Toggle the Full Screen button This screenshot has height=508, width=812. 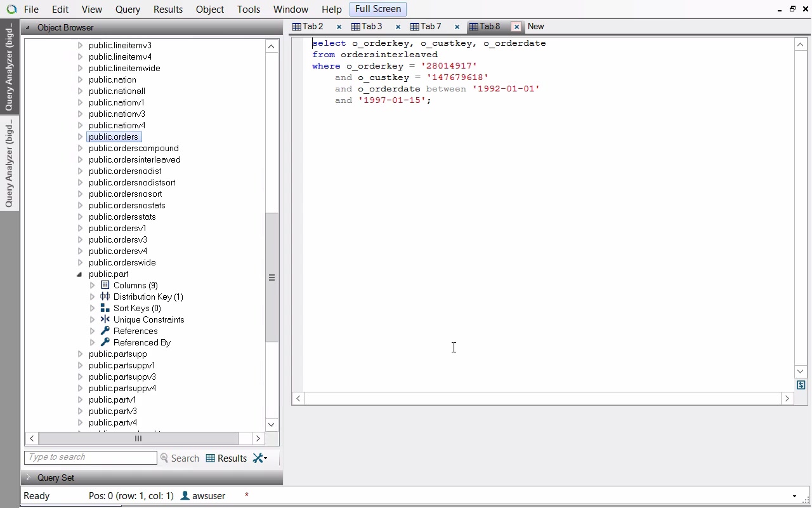[x=377, y=9]
